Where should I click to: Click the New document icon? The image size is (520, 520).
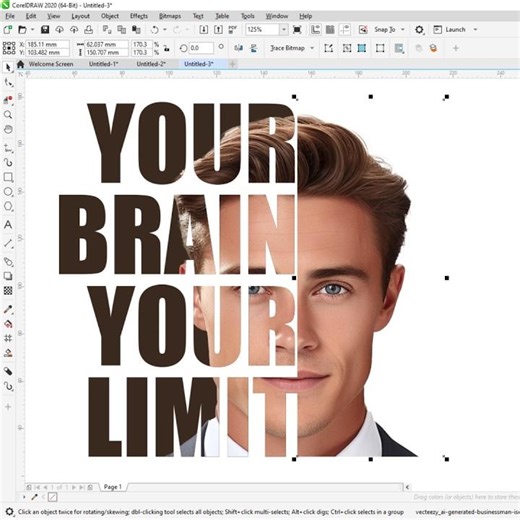pyautogui.click(x=8, y=30)
